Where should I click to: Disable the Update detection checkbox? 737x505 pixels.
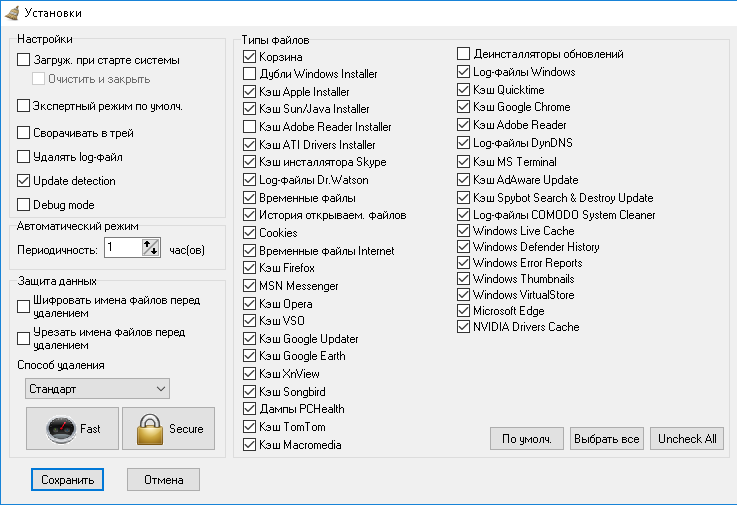pyautogui.click(x=24, y=181)
